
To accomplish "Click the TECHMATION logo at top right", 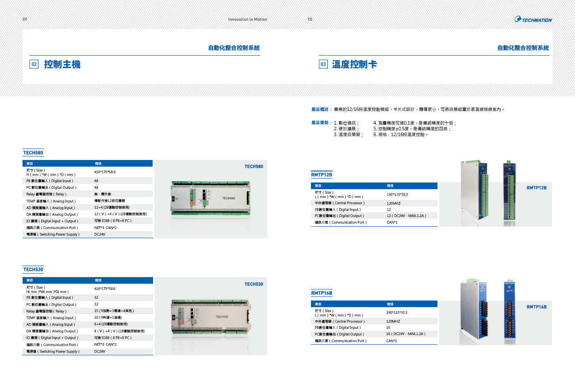I will pos(533,19).
